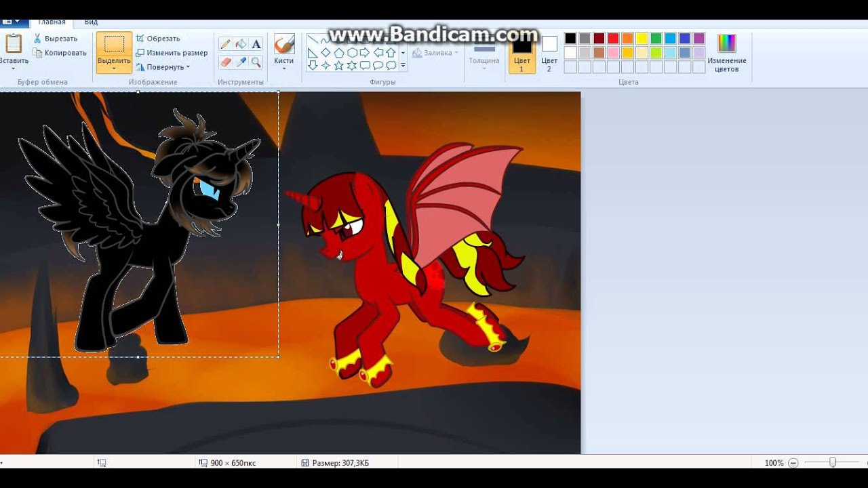Image resolution: width=868 pixels, height=488 pixels.
Task: Activate Цвет 1 color slot
Action: [522, 54]
